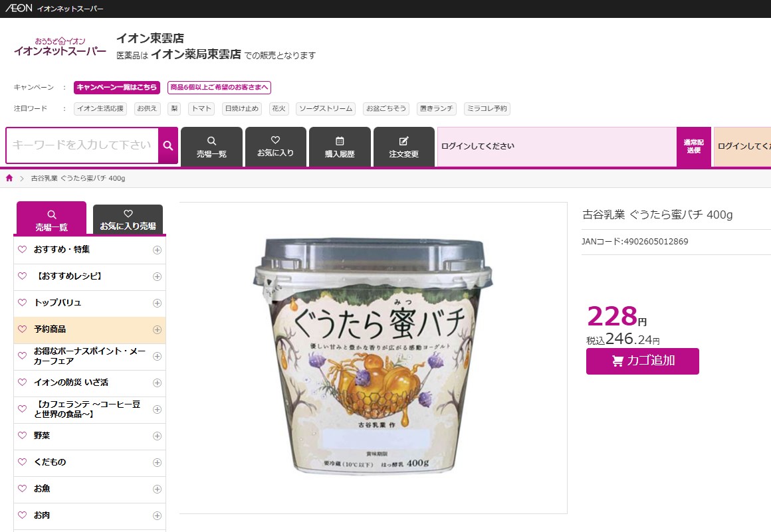Open 購入履歴 calendar button
Screen dimensions: 771x532
pyautogui.click(x=340, y=147)
